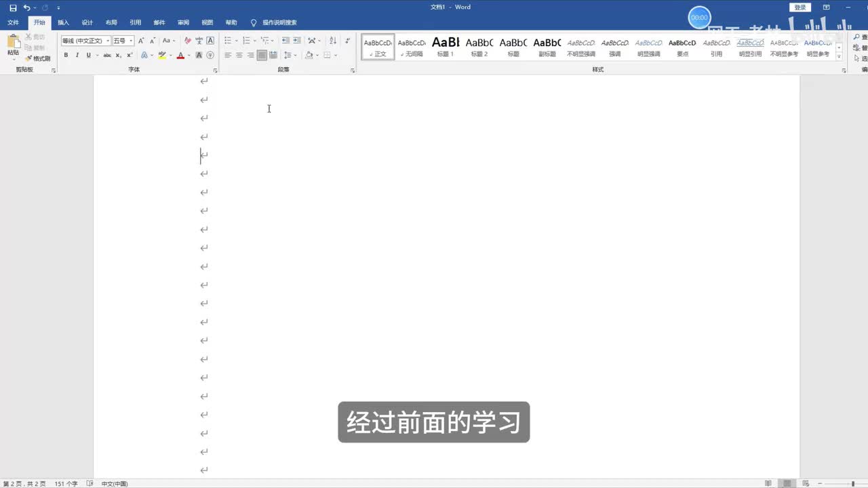Click Decrease Indent icon
Viewport: 868px width, 488px height.
coord(285,41)
